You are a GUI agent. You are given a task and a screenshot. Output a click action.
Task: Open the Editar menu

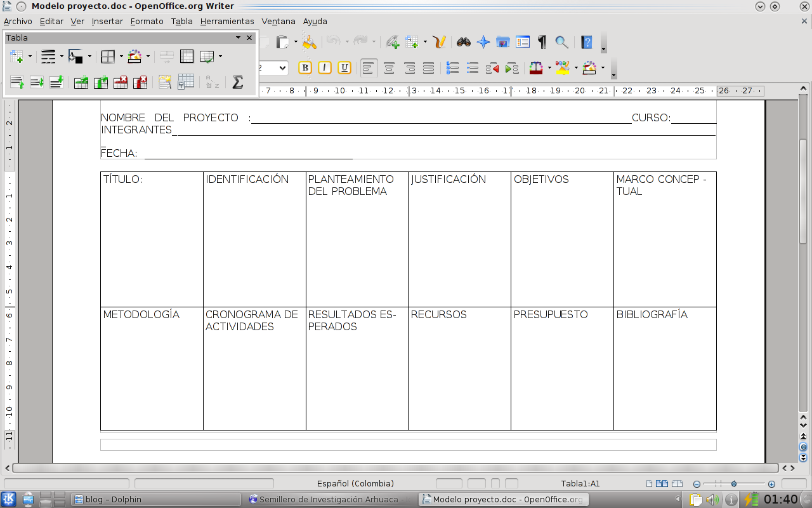pyautogui.click(x=51, y=21)
